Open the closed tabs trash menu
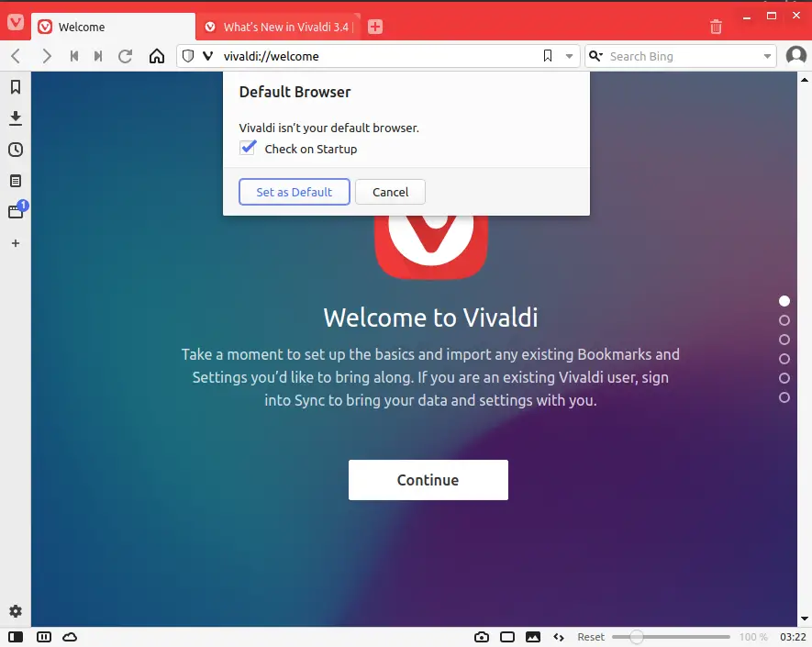This screenshot has height=647, width=812. [716, 27]
